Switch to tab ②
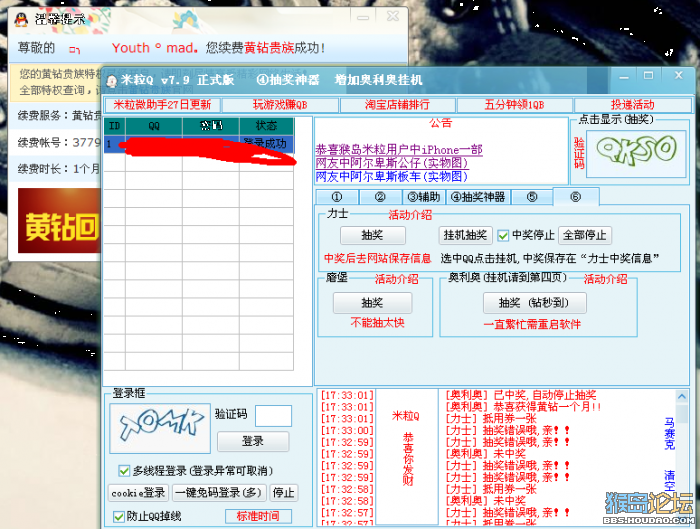 [x=380, y=197]
